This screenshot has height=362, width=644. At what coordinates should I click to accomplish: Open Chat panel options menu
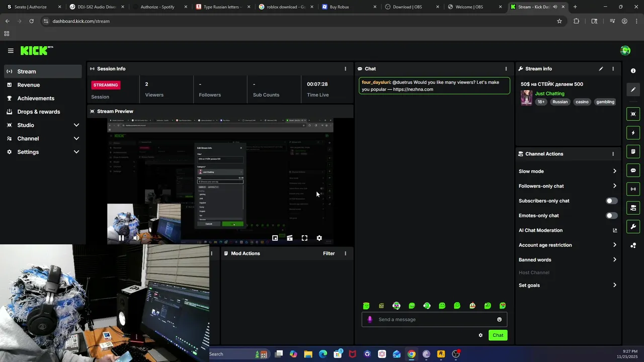506,69
